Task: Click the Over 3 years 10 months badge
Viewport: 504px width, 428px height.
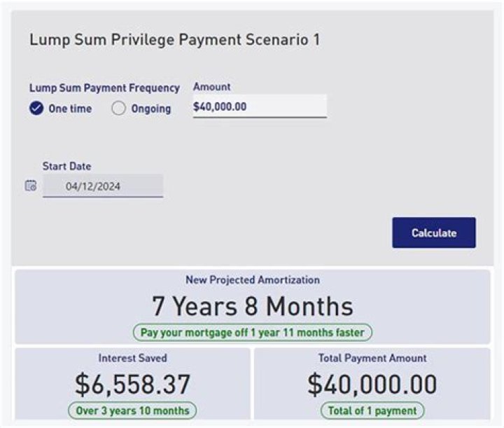Action: (x=132, y=410)
